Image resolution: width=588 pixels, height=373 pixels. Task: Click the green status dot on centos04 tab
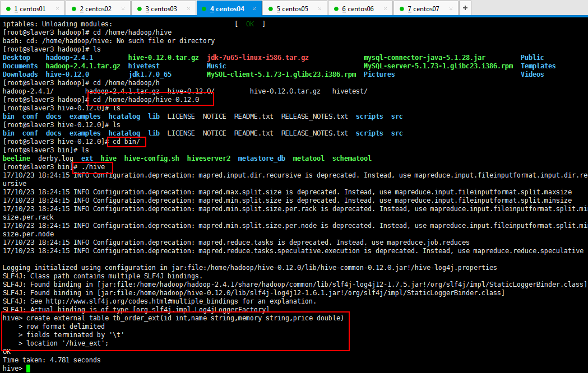tap(204, 8)
